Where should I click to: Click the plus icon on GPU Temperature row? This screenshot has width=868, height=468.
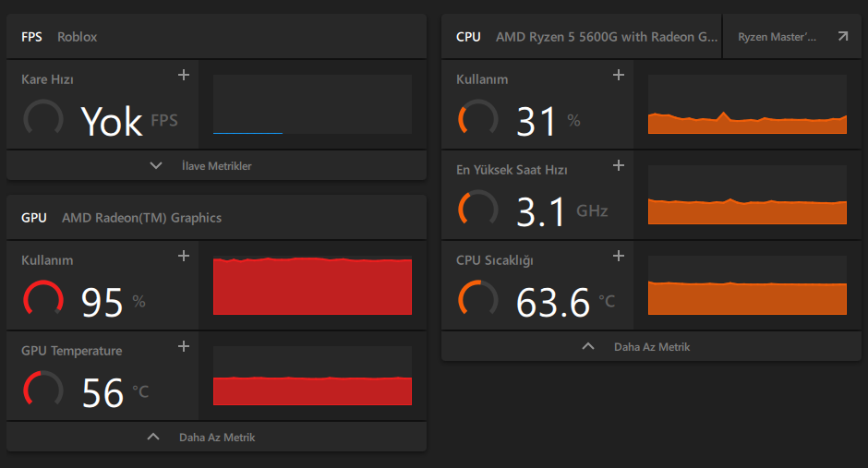(184, 346)
